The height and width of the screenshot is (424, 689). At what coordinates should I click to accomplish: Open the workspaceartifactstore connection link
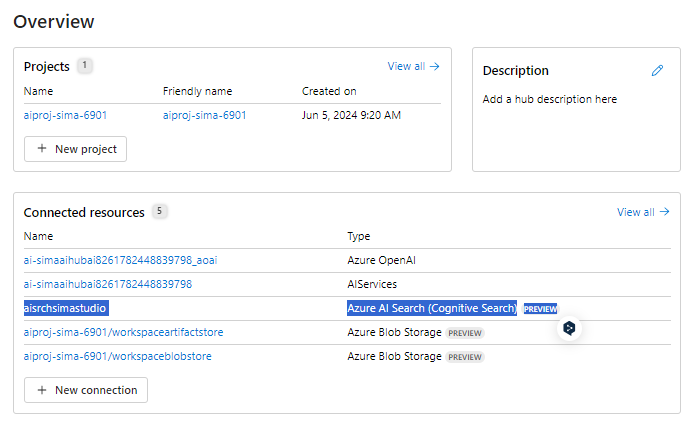pyautogui.click(x=123, y=332)
